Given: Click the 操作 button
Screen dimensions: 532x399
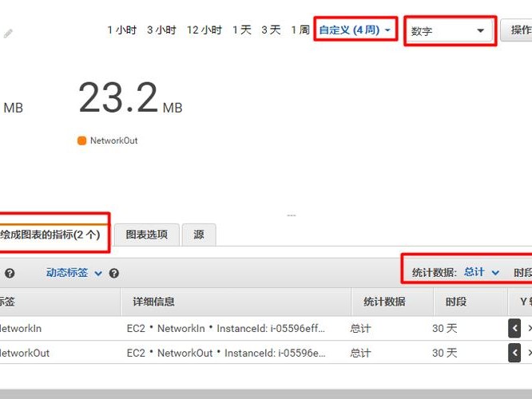Looking at the screenshot, I should point(516,30).
